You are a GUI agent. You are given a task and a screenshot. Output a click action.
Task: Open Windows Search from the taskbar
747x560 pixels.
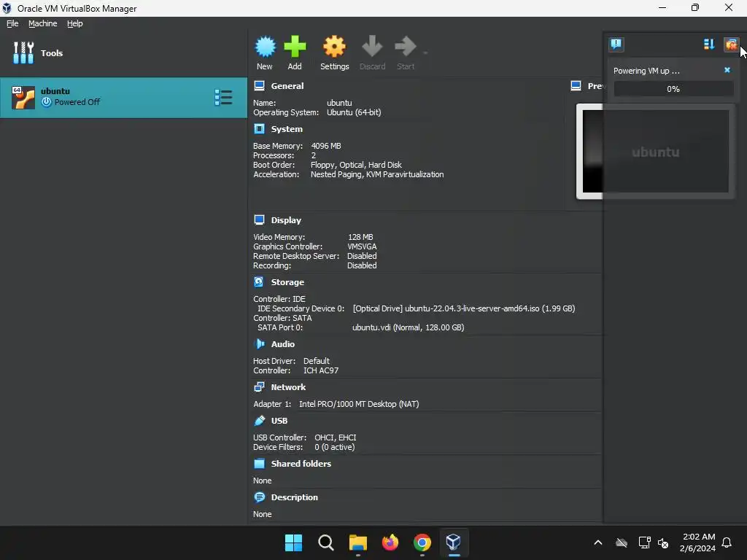tap(326, 542)
